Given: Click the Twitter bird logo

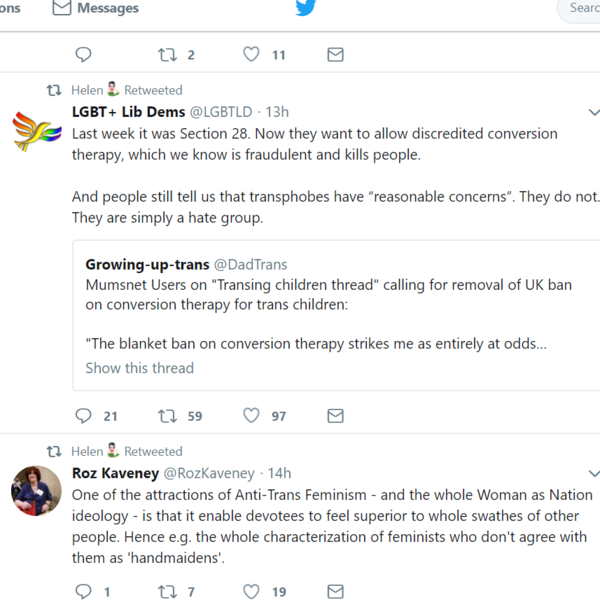Looking at the screenshot, I should click(x=305, y=8).
